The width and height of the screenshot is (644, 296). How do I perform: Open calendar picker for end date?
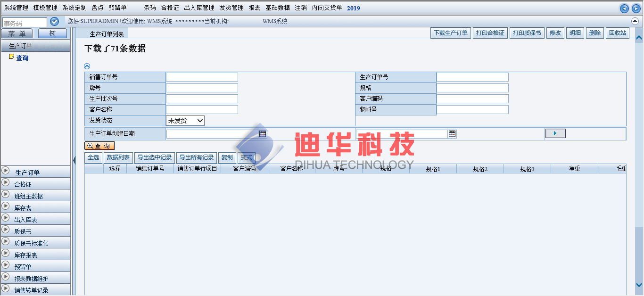click(452, 134)
